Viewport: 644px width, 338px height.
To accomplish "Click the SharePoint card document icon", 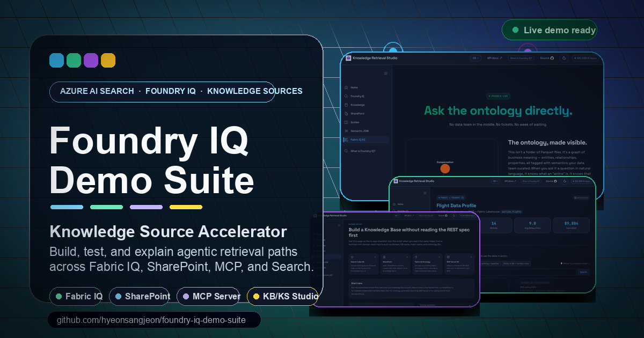I will (384, 257).
